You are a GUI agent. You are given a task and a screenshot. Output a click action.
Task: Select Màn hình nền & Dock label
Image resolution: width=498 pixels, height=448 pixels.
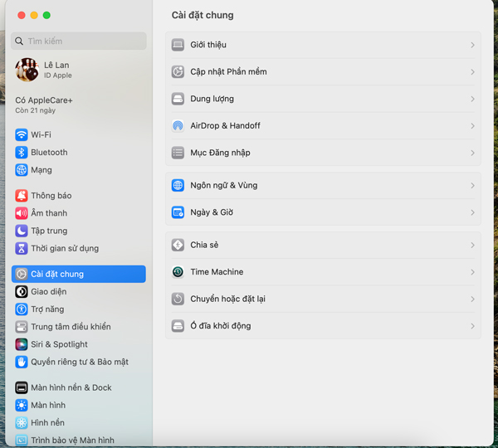[71, 387]
